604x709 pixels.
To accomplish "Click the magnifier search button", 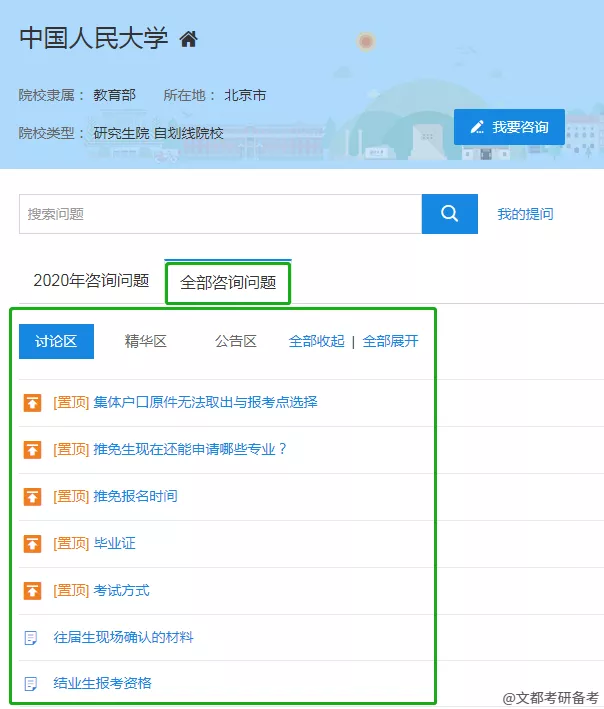I will click(x=449, y=214).
